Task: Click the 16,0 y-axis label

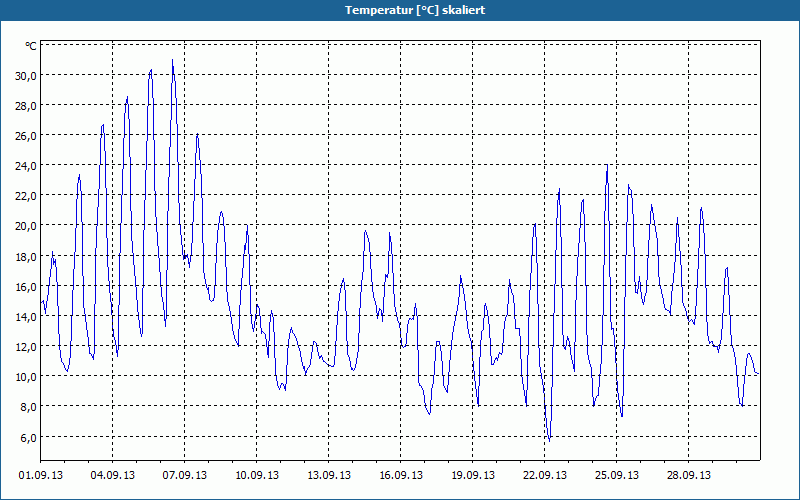Action: coord(26,286)
